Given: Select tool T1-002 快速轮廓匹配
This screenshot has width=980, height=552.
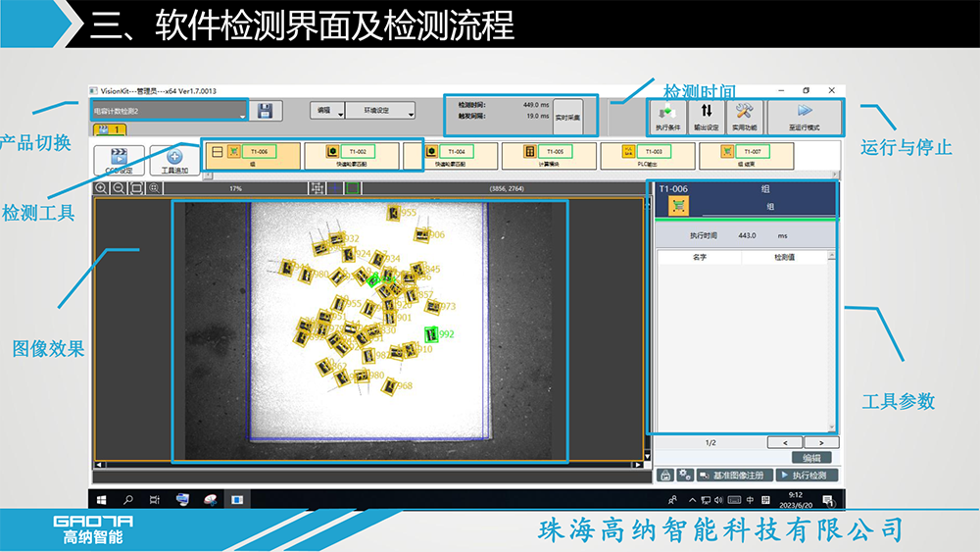Looking at the screenshot, I should tap(352, 156).
